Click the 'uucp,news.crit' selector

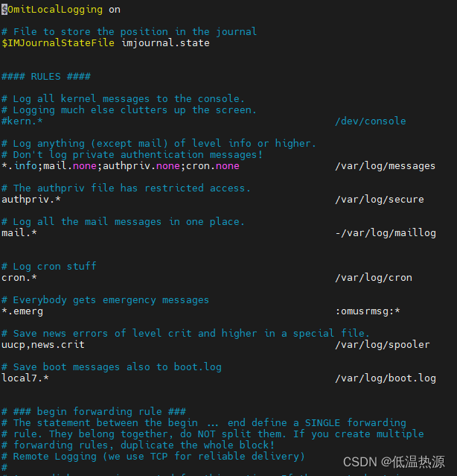pyautogui.click(x=42, y=345)
